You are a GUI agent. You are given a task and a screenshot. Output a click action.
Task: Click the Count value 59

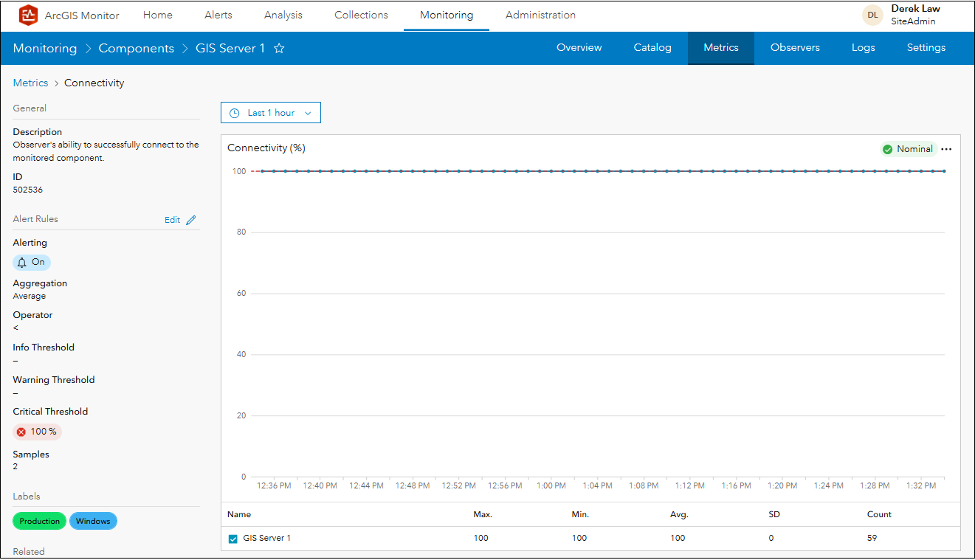pyautogui.click(x=872, y=539)
